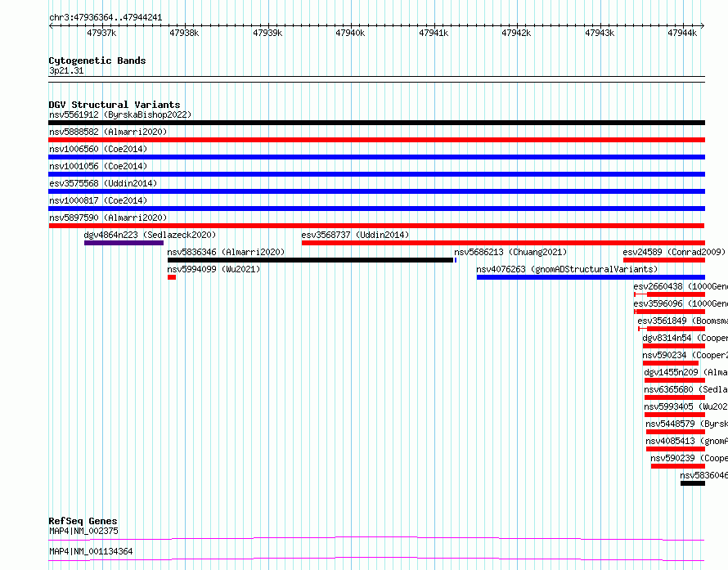Click the red nsv5888582 variant bar
728x570 pixels.
pyautogui.click(x=376, y=140)
